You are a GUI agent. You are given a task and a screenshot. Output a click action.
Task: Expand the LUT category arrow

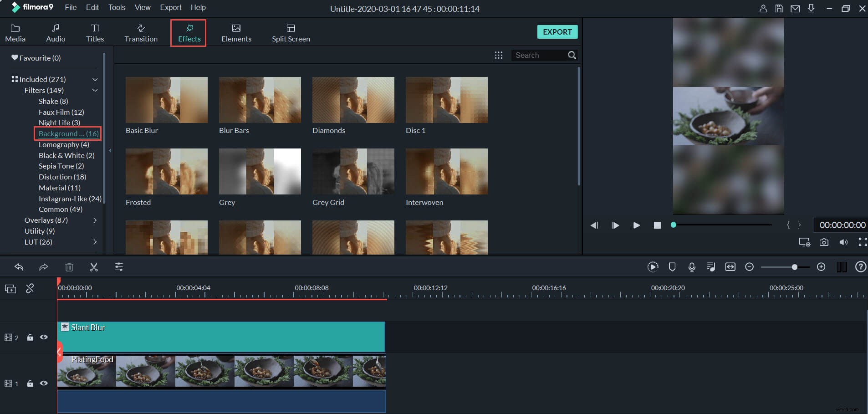point(95,242)
